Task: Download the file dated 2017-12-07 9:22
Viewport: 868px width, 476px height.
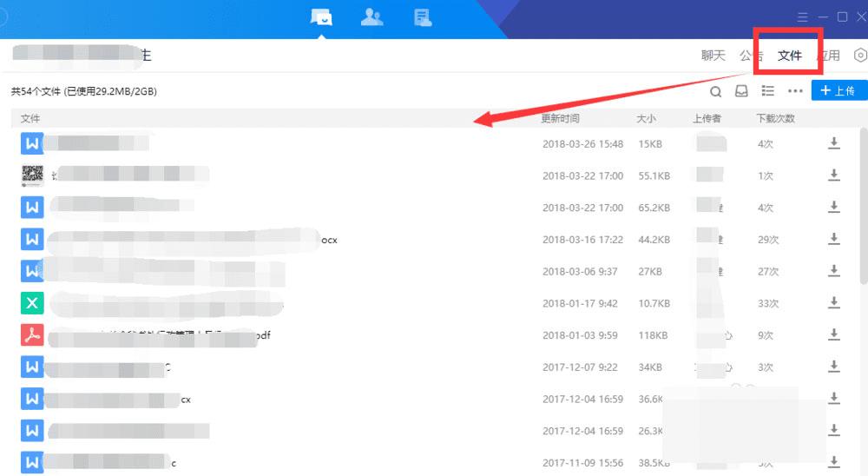Action: pos(833,367)
